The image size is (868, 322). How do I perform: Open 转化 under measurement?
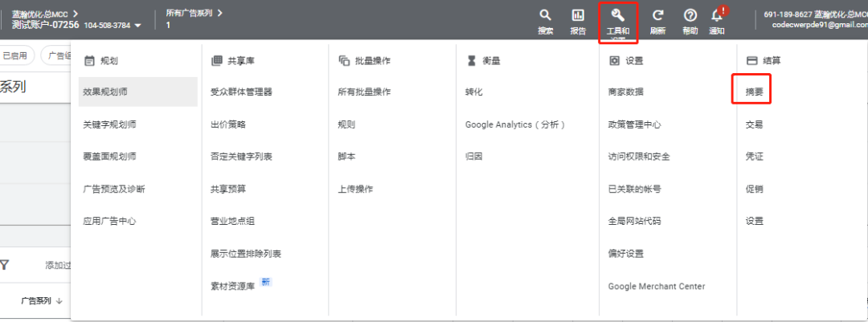[x=473, y=92]
